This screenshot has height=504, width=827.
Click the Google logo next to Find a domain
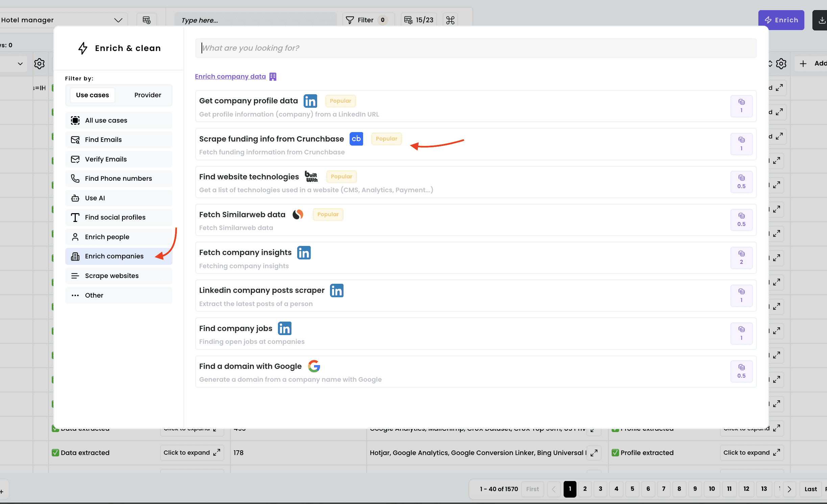point(314,366)
